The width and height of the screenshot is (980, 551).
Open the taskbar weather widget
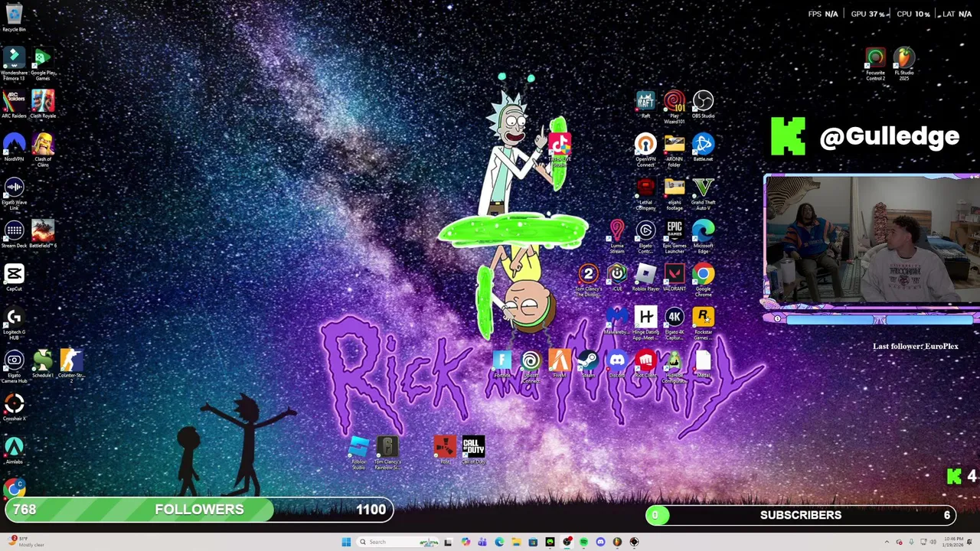click(x=26, y=542)
